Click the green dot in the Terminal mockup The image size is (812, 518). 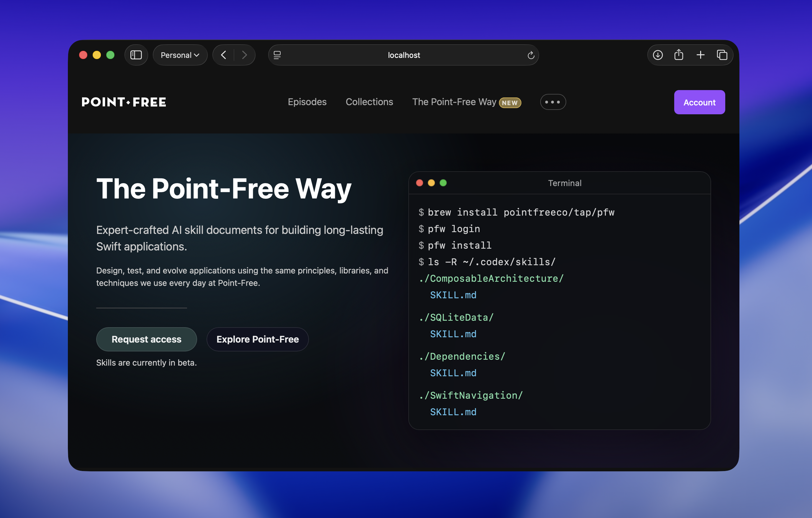443,183
